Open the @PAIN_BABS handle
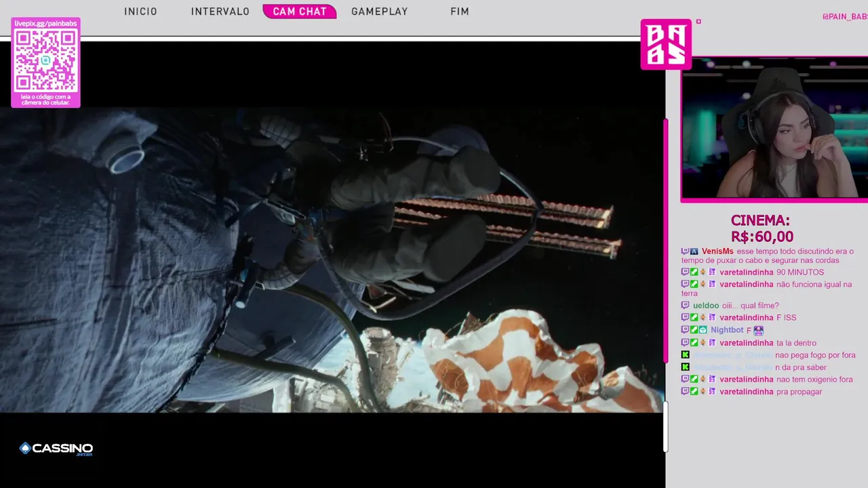This screenshot has width=868, height=488. tap(844, 17)
